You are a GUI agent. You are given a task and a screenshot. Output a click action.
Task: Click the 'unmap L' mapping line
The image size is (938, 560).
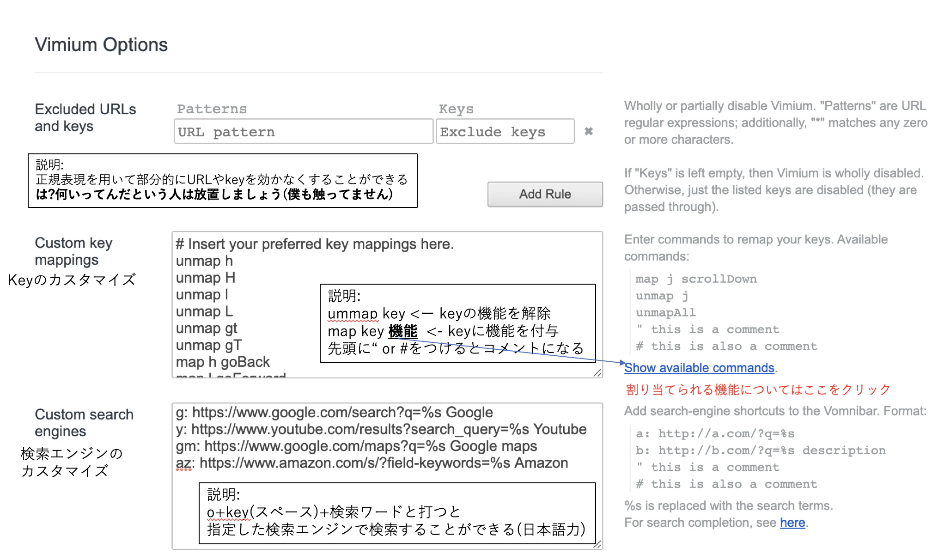204,311
